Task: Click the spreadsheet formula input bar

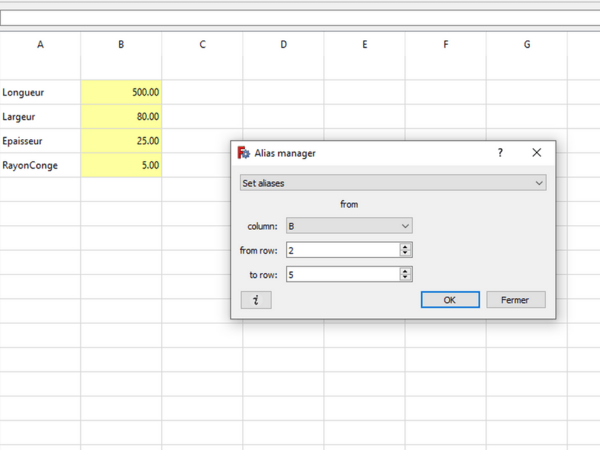Action: pos(300,18)
